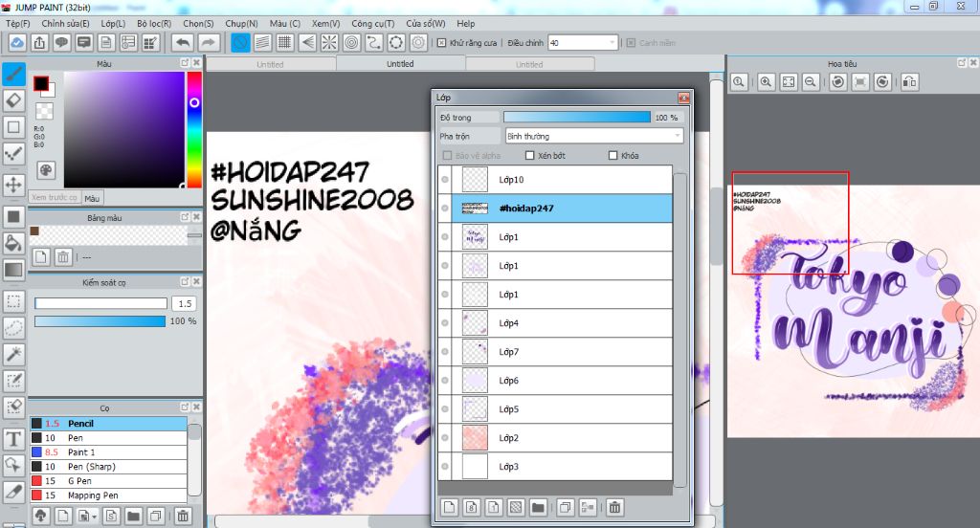
Task: Select the G Pen brush
Action: 108,481
